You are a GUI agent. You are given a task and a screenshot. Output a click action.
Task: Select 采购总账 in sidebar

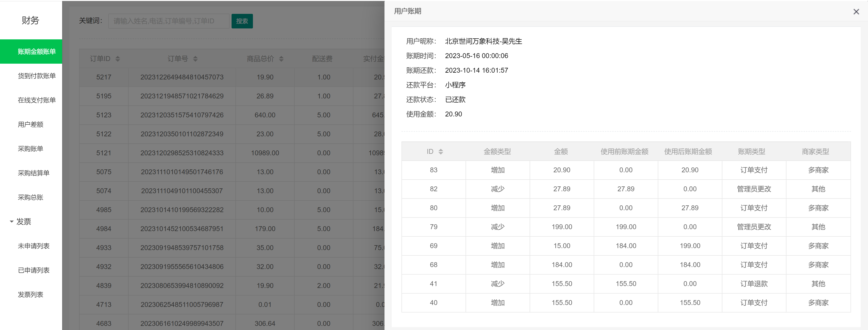30,197
